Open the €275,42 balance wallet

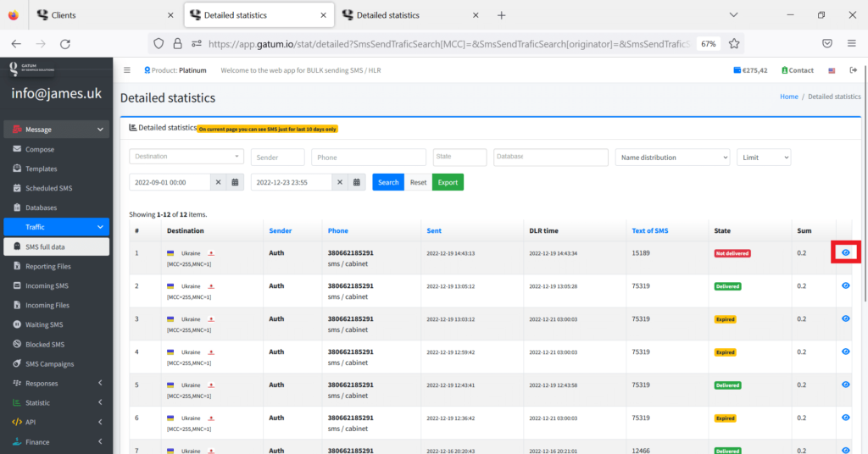coord(750,70)
